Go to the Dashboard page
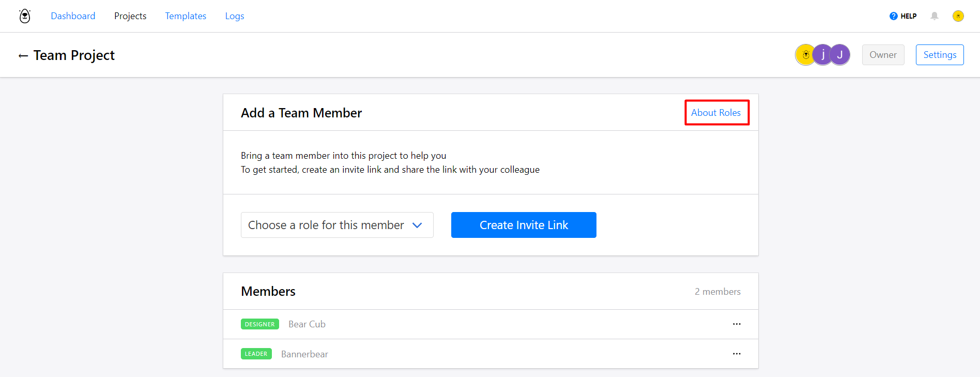 [x=73, y=16]
